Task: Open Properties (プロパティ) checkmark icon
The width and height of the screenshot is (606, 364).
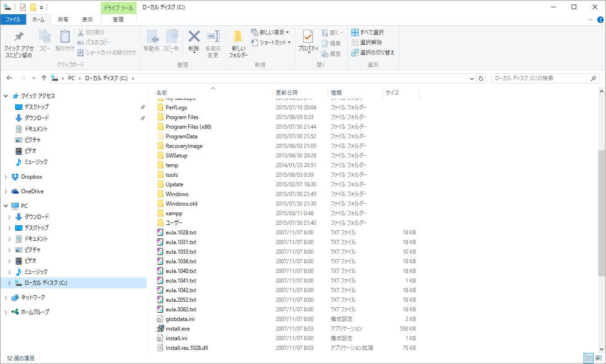Action: coord(308,37)
